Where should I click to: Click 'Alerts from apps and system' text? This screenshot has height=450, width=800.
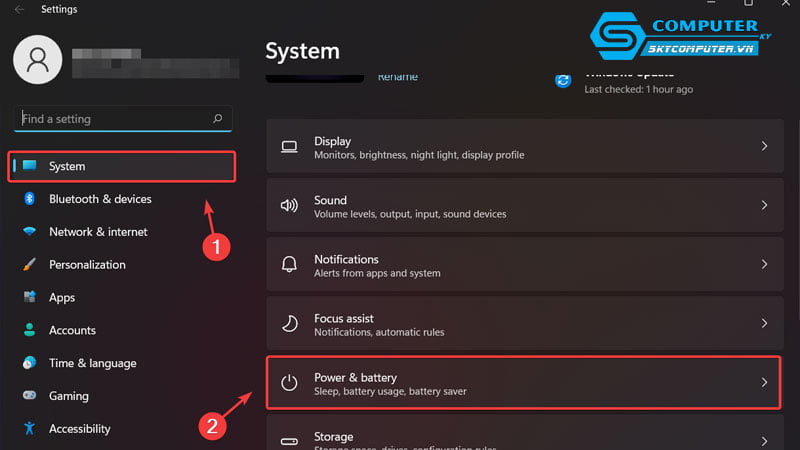[x=377, y=273]
